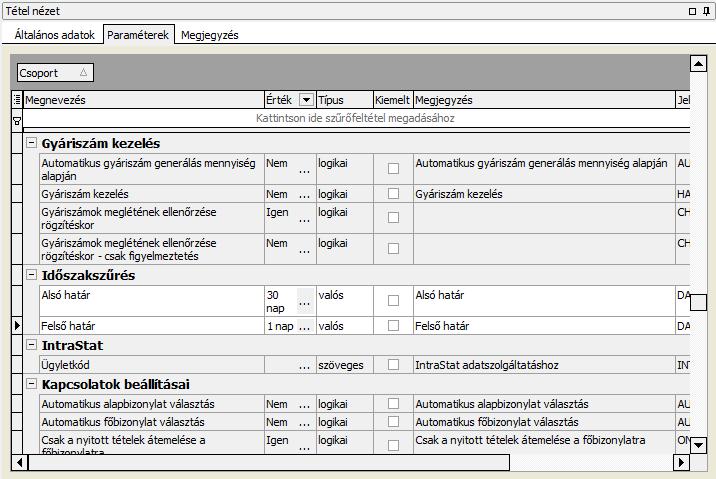This screenshot has width=716, height=479.
Task: Select the 'Alsó határ' name cell
Action: [152, 301]
